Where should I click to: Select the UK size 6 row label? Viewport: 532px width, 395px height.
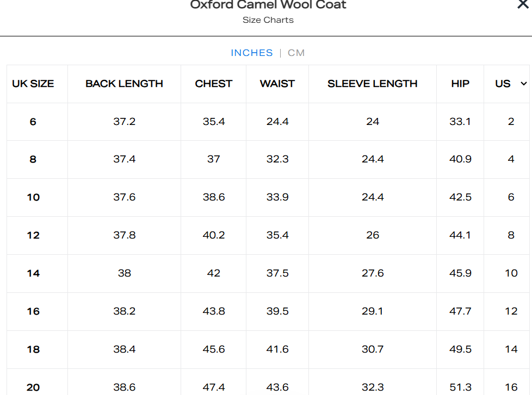33,122
